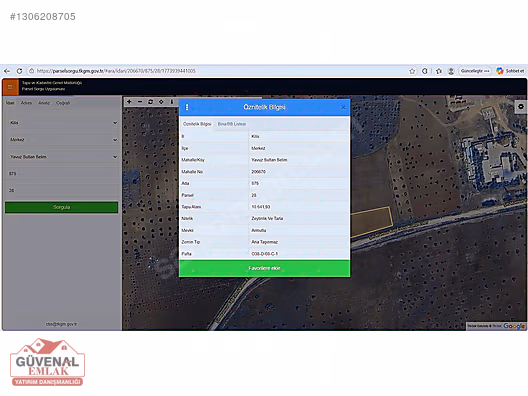Open the Sohbet et copilot button
The image size is (528, 396).
click(510, 71)
